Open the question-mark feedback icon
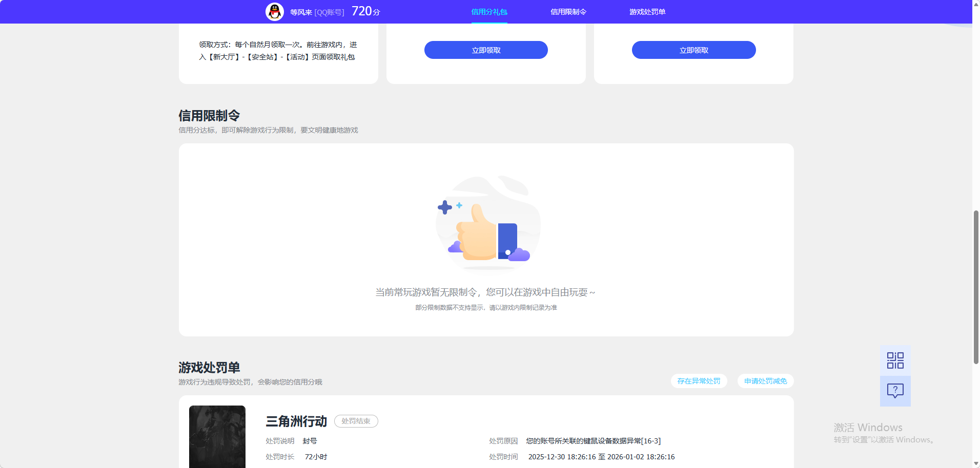This screenshot has width=980, height=468. click(895, 391)
